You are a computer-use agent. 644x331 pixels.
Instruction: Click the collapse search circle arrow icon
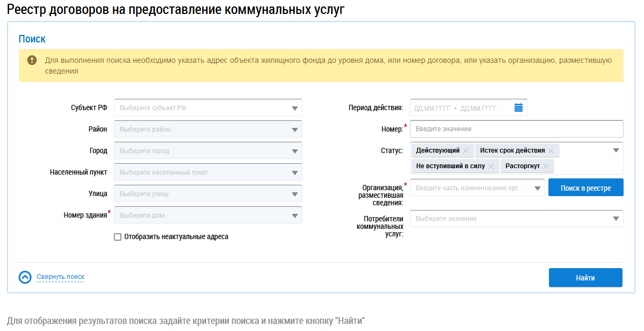25,277
